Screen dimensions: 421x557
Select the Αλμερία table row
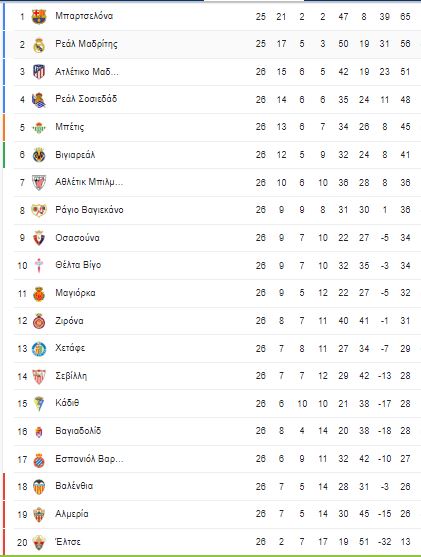[x=212, y=514]
